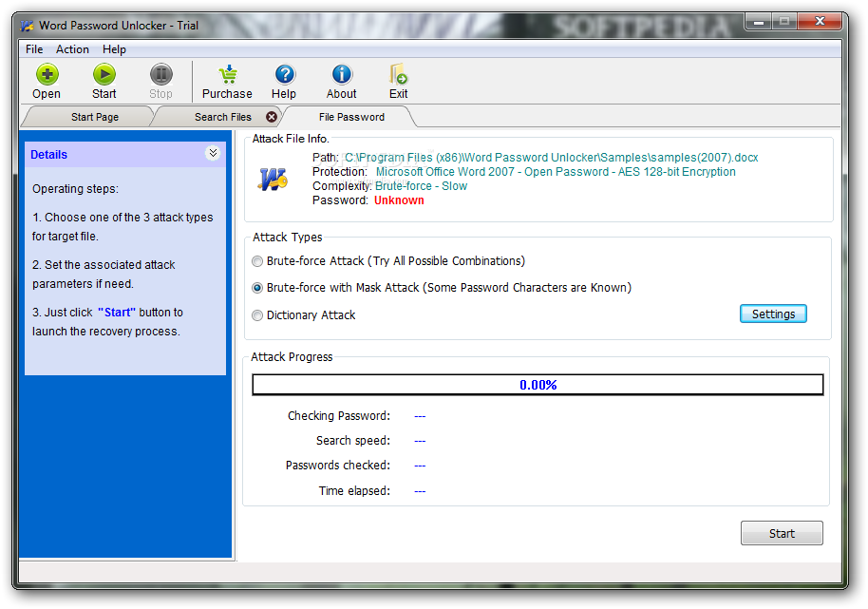Click the Open toolbar icon
This screenshot has width=868, height=609.
[47, 74]
